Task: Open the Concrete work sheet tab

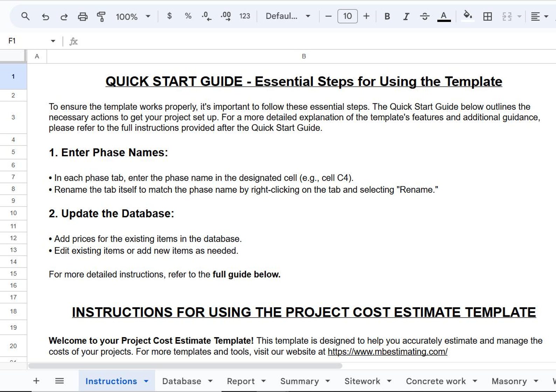Action: [436, 381]
